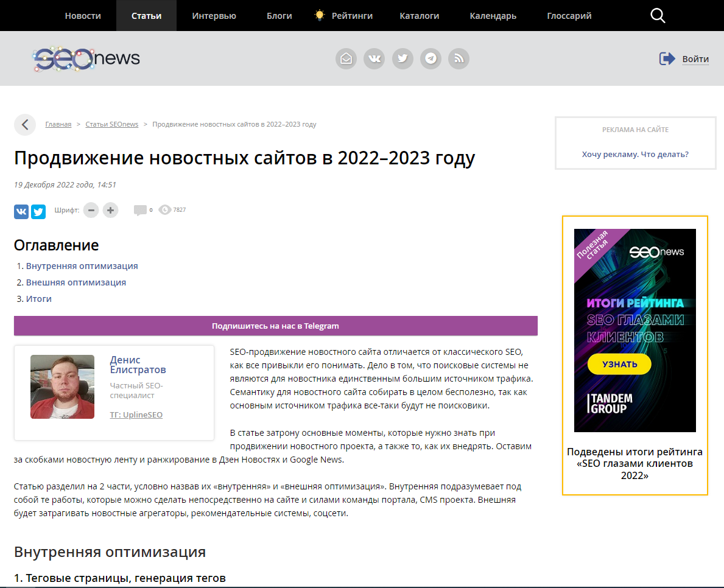Viewport: 724px width, 588px height.
Task: Jump to Итоги in contents
Action: point(39,299)
